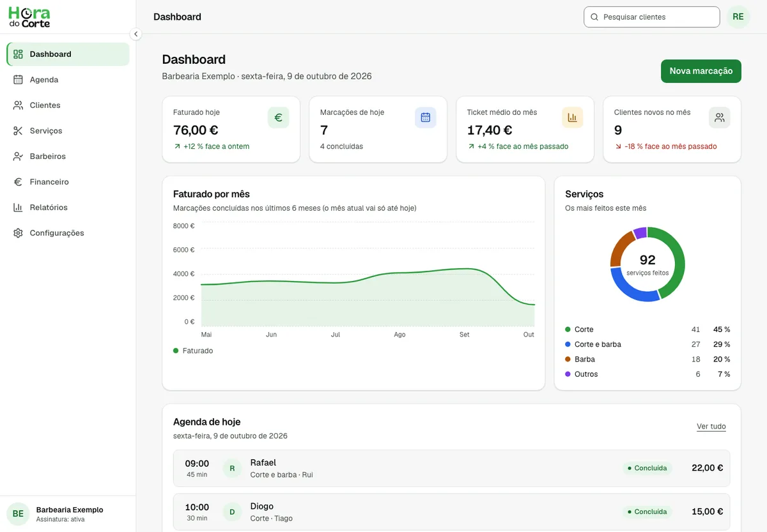Click the Pesquisar clientes search field
Viewport: 767px width, 532px height.
[652, 17]
